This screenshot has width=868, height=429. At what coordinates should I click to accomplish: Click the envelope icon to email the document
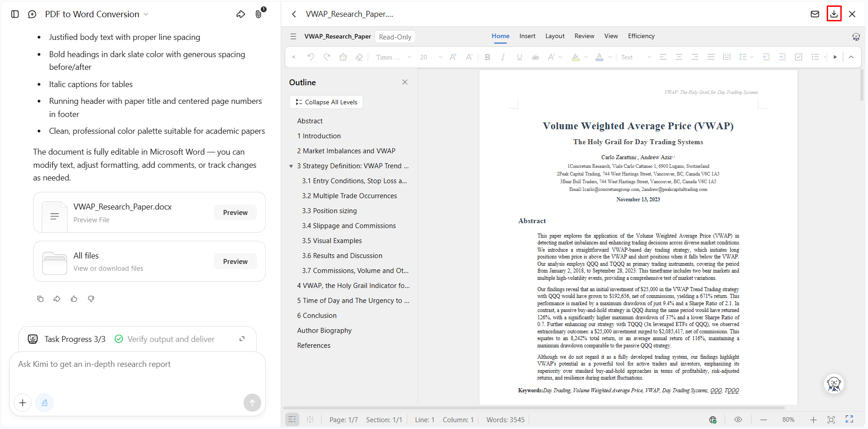click(x=815, y=14)
